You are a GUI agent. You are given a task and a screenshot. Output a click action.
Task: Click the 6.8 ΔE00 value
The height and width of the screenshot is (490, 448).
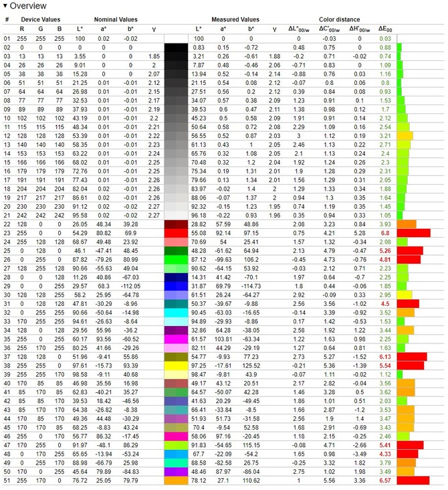(x=385, y=232)
